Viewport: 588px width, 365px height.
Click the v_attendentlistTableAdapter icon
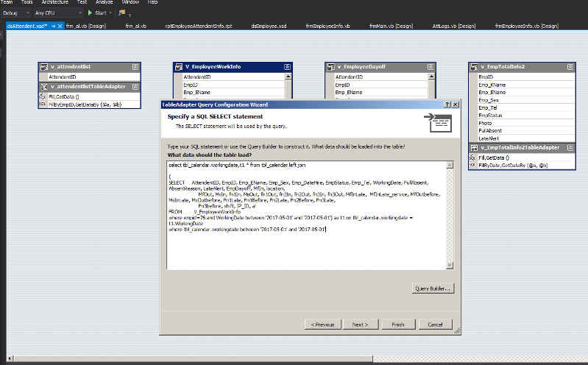click(44, 86)
